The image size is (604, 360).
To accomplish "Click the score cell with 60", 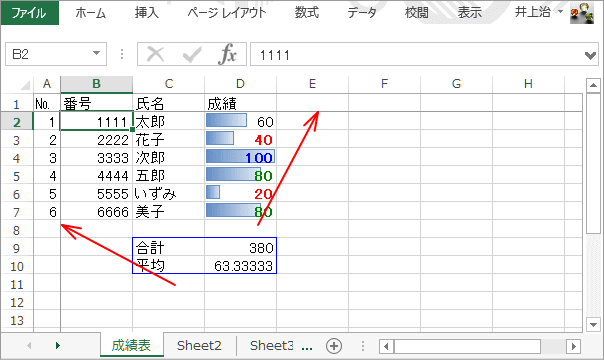I will tap(240, 121).
